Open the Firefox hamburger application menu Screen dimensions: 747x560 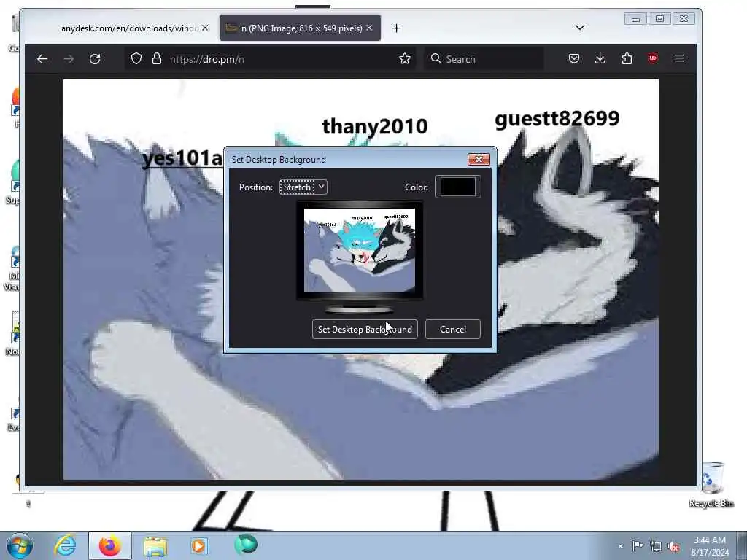point(679,58)
